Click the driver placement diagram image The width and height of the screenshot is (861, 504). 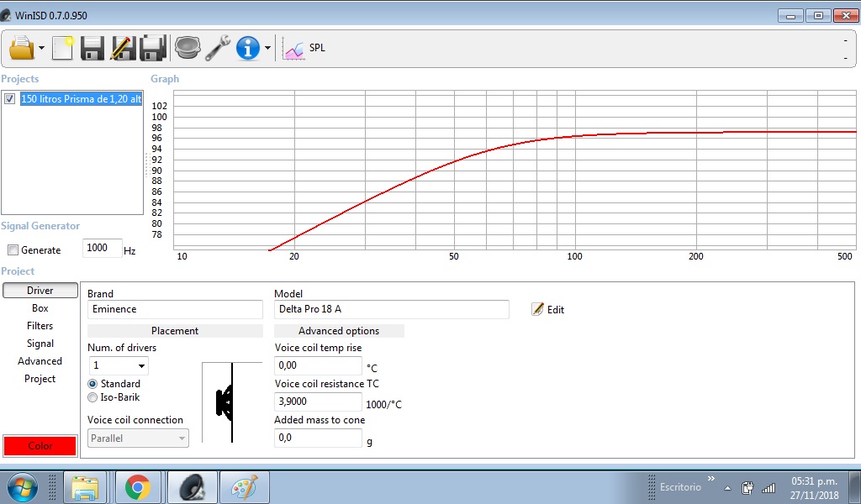coord(232,402)
